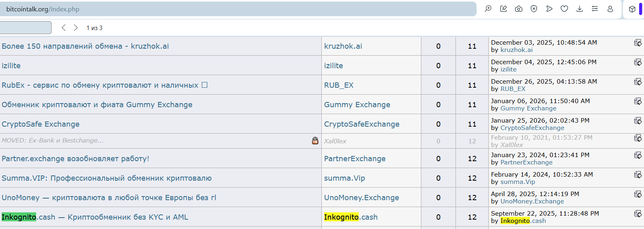Go to previous find match arrow
The width and height of the screenshot is (644, 229).
click(x=63, y=28)
